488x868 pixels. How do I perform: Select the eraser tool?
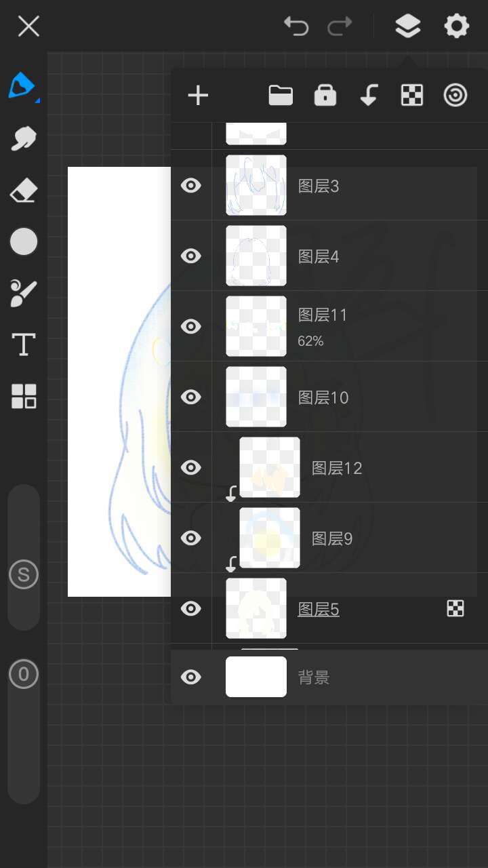(x=24, y=191)
